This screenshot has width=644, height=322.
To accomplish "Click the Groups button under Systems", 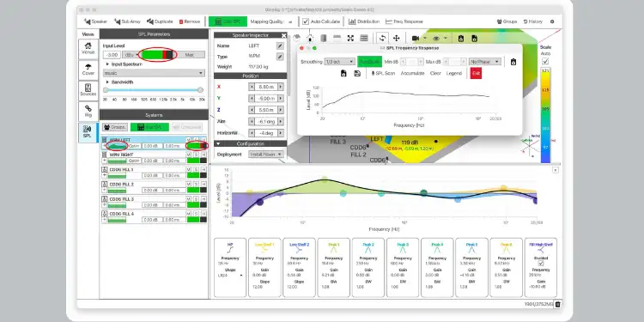I will pos(115,127).
